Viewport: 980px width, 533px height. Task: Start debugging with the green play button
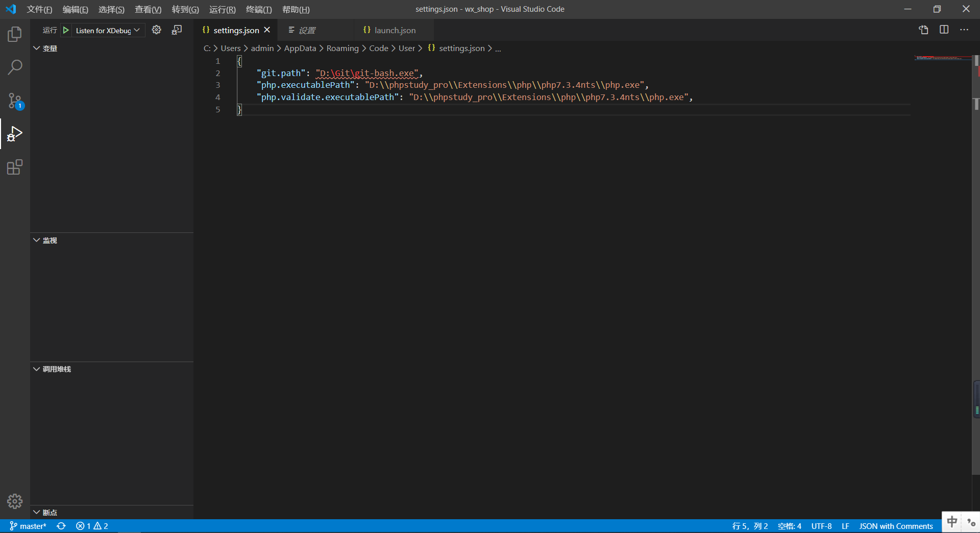pos(66,31)
